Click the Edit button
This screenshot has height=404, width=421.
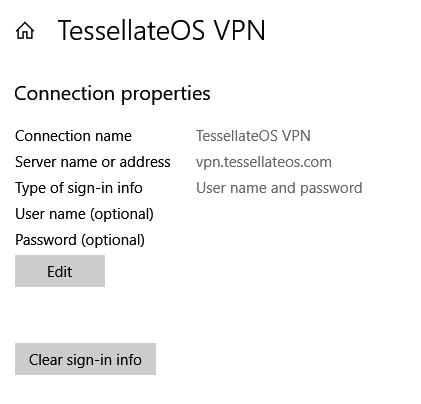coord(60,271)
